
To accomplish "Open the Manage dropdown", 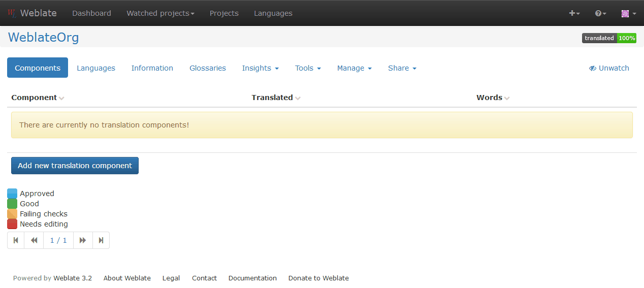I will pyautogui.click(x=355, y=68).
